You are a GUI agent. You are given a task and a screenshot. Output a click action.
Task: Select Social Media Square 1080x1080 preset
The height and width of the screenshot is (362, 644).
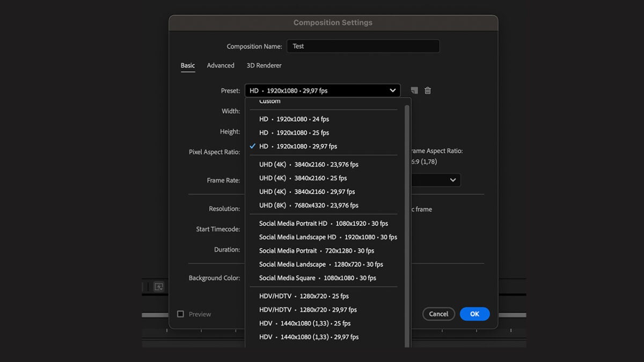tap(317, 278)
